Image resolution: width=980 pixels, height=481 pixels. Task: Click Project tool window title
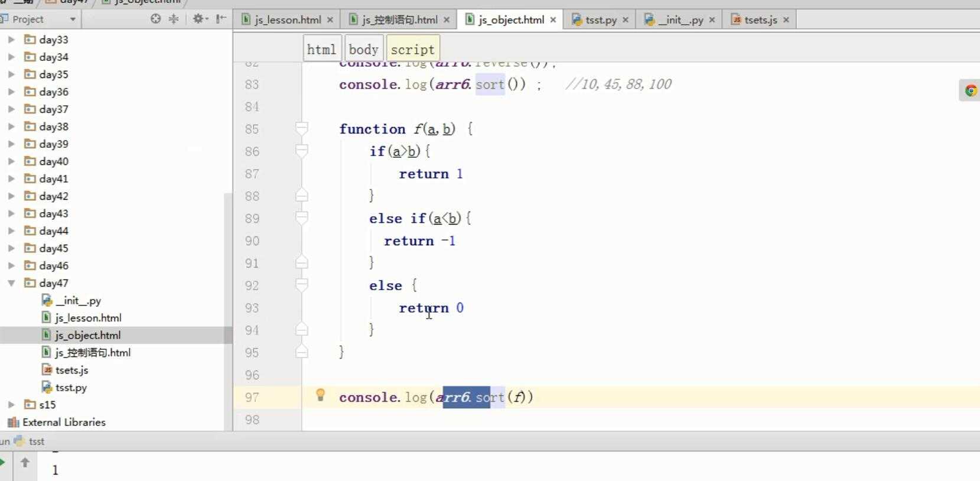pos(28,19)
